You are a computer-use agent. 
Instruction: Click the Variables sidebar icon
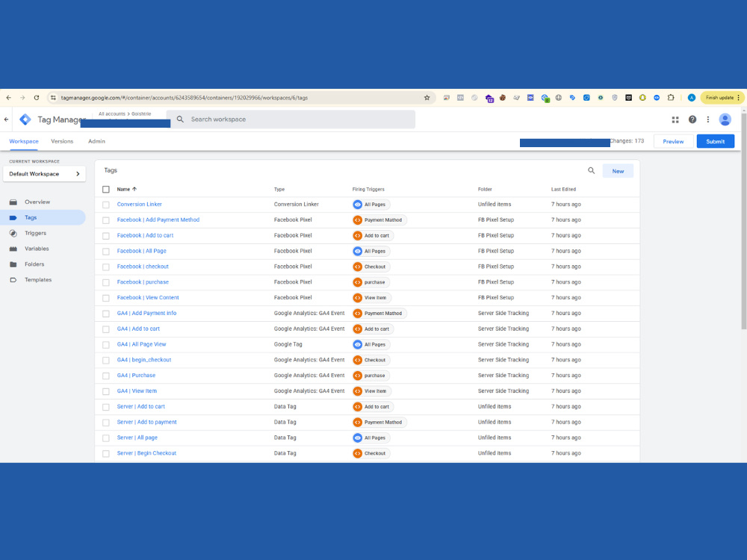click(13, 249)
